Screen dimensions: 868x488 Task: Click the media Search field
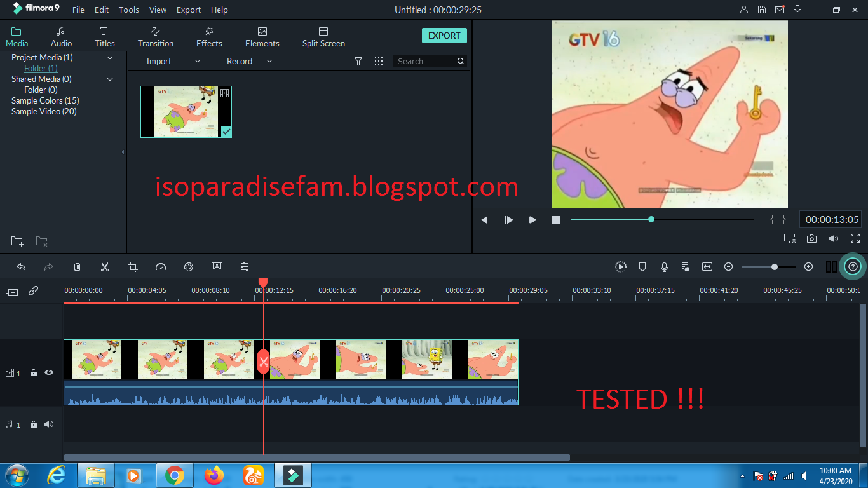[x=429, y=61]
